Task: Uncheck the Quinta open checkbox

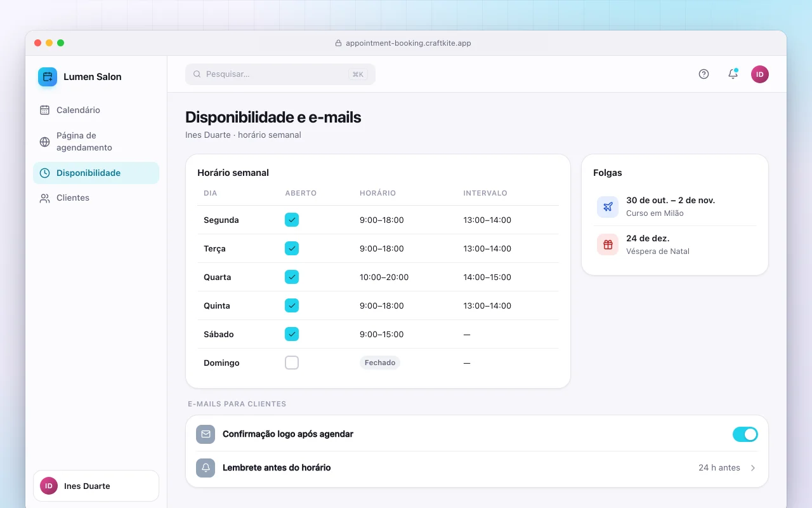Action: [292, 305]
